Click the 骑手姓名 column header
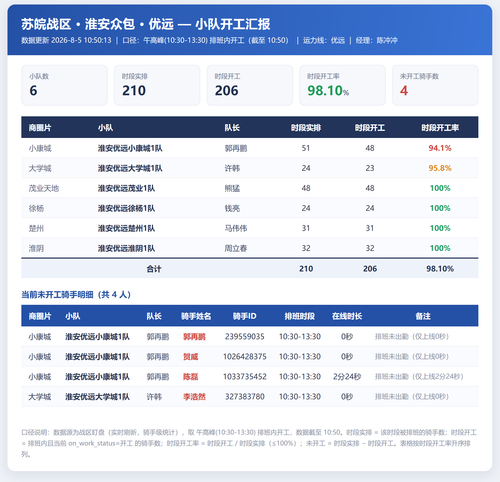 point(196,316)
